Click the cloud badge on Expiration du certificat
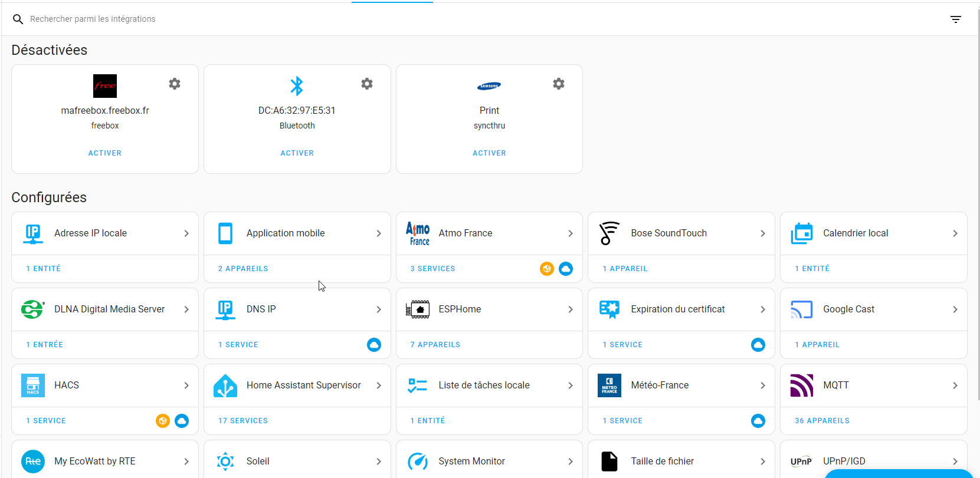The height and width of the screenshot is (478, 980). coord(758,345)
